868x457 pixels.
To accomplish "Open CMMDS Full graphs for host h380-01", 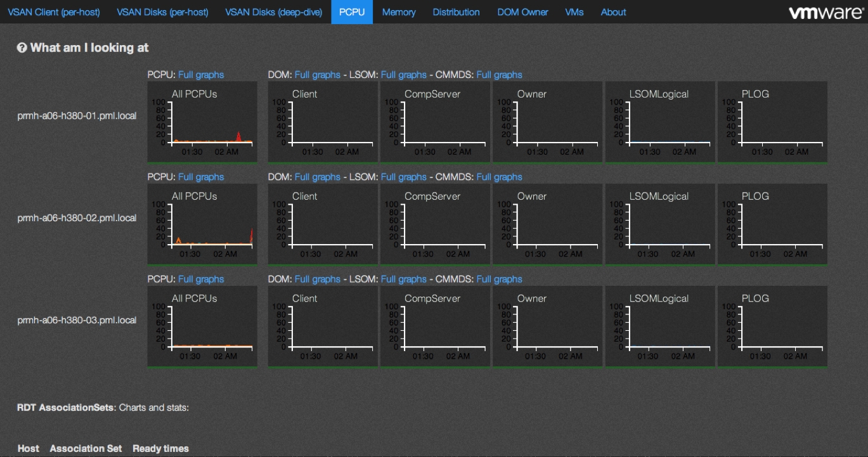I will coord(499,75).
